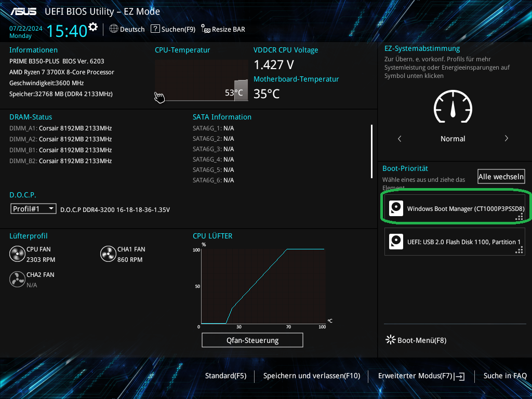The height and width of the screenshot is (399, 532).
Task: Select Windows Boot Manager boot entry
Action: click(x=455, y=209)
